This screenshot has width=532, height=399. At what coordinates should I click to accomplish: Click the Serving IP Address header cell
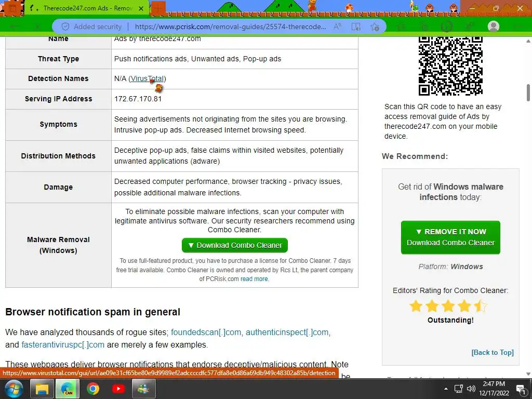[58, 99]
